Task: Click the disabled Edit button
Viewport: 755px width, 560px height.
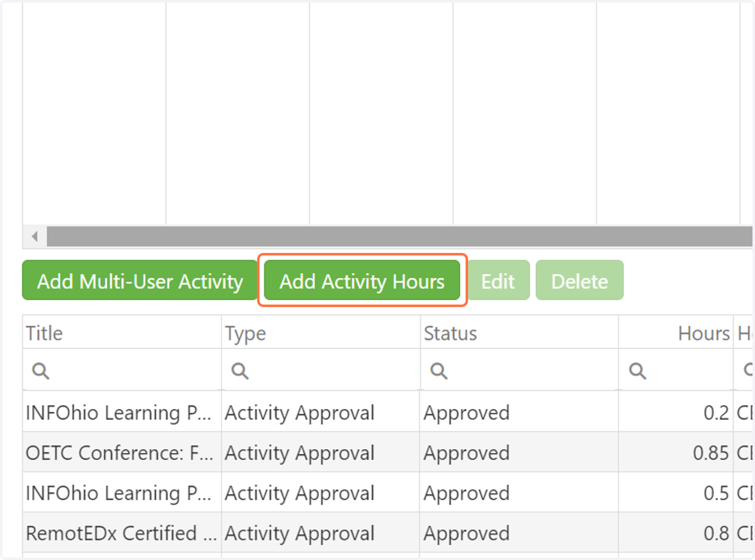Action: (x=498, y=281)
